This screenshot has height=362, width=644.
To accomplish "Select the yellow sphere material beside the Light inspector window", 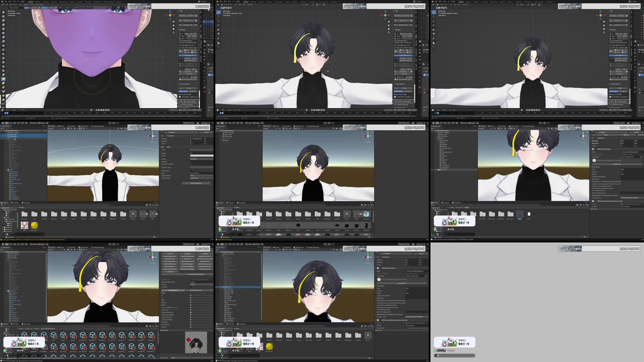I will (34, 225).
